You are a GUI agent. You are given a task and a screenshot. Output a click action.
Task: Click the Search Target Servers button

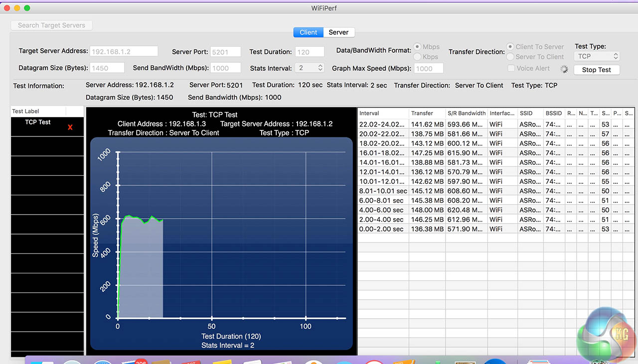tap(51, 25)
